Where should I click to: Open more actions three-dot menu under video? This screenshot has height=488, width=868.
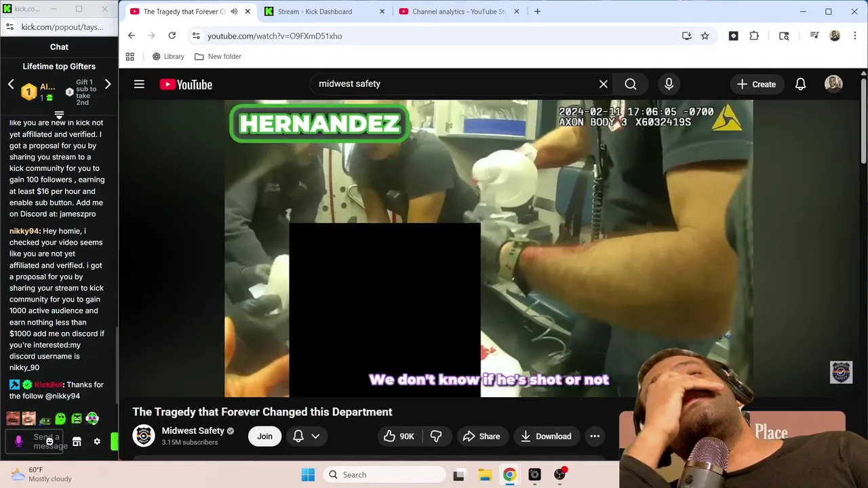[595, 436]
